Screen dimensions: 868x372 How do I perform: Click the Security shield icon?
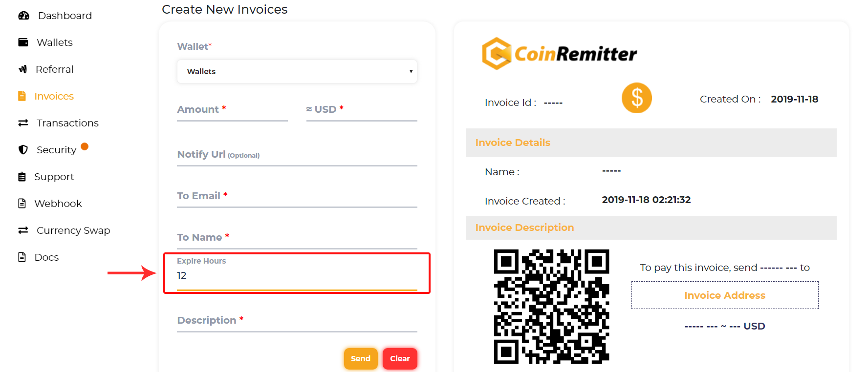23,150
